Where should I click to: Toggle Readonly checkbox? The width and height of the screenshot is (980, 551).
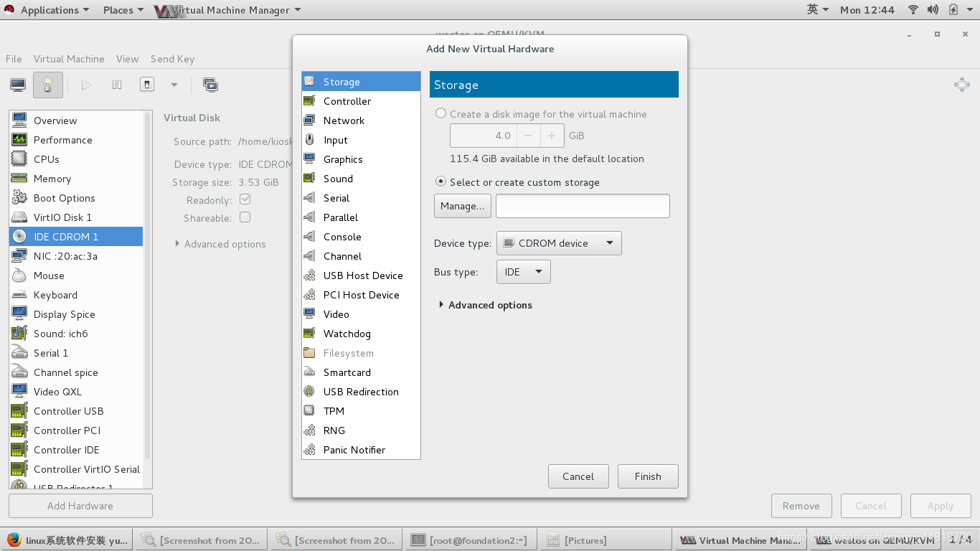(x=245, y=199)
